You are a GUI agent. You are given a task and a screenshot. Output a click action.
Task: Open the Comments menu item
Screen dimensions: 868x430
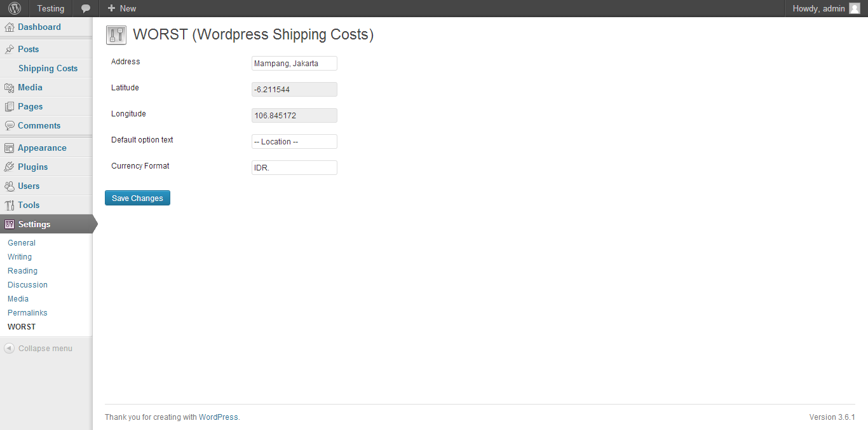[x=39, y=125]
